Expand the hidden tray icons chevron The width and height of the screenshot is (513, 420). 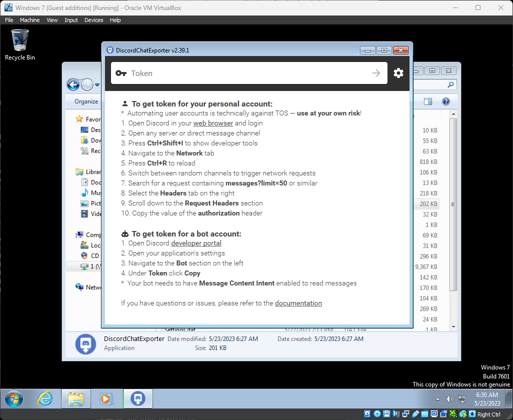(437, 399)
